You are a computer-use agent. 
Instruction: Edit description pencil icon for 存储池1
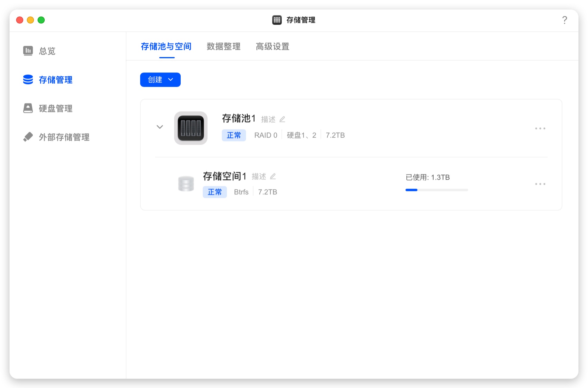coord(282,119)
